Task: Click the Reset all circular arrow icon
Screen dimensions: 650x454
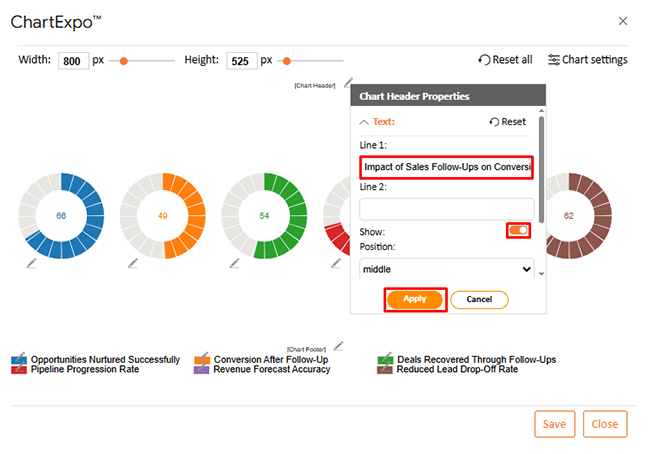Action: (x=485, y=60)
